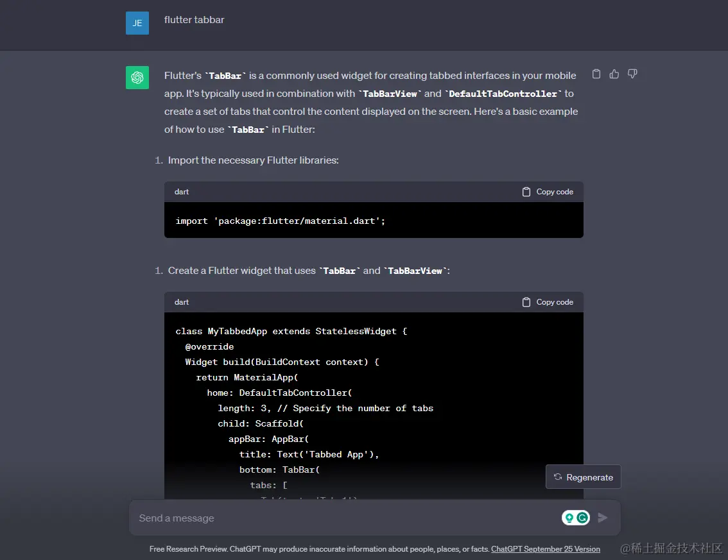This screenshot has width=728, height=560.
Task: Give thumbs up to the response
Action: coord(614,74)
